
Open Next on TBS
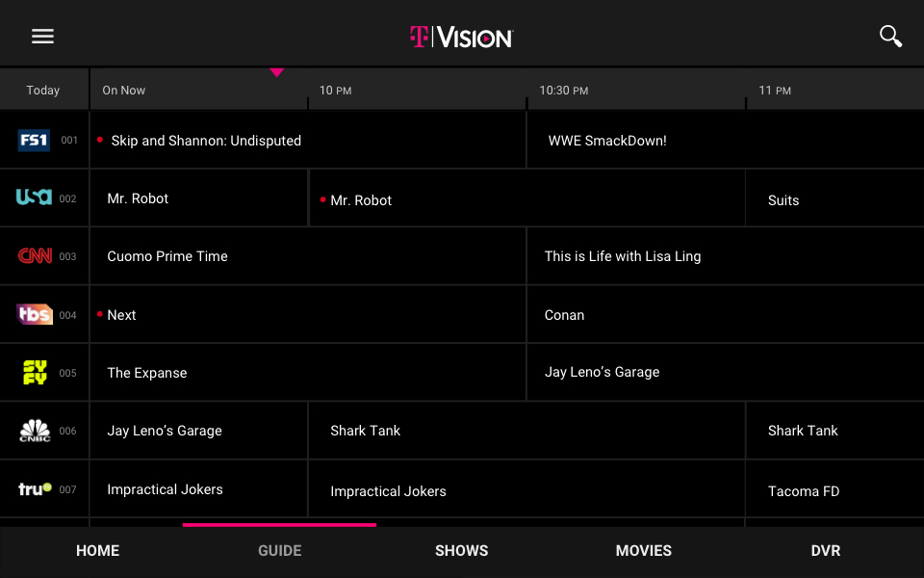click(308, 314)
